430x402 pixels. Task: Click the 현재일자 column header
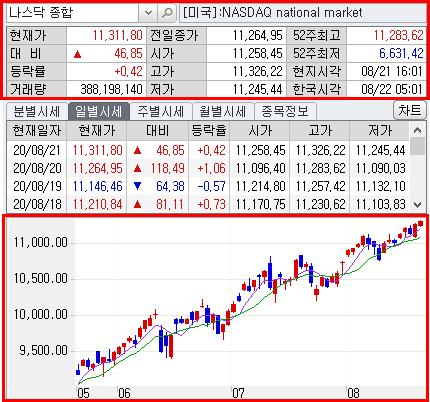click(x=37, y=130)
